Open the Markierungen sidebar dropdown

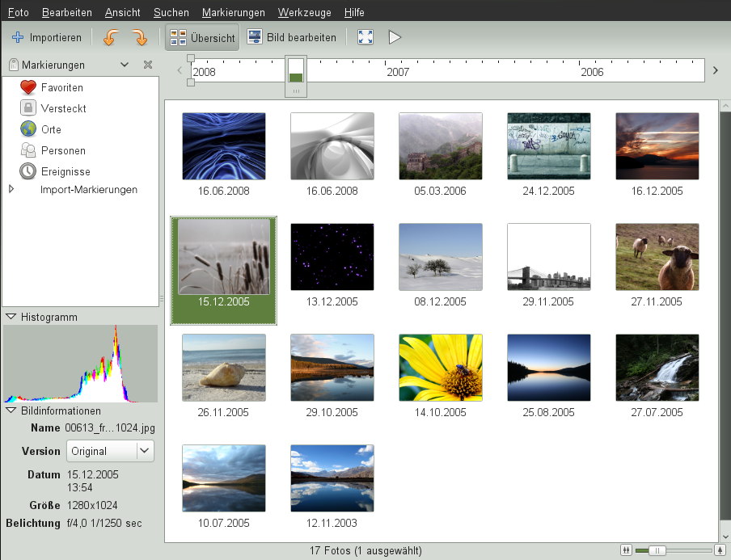click(125, 65)
